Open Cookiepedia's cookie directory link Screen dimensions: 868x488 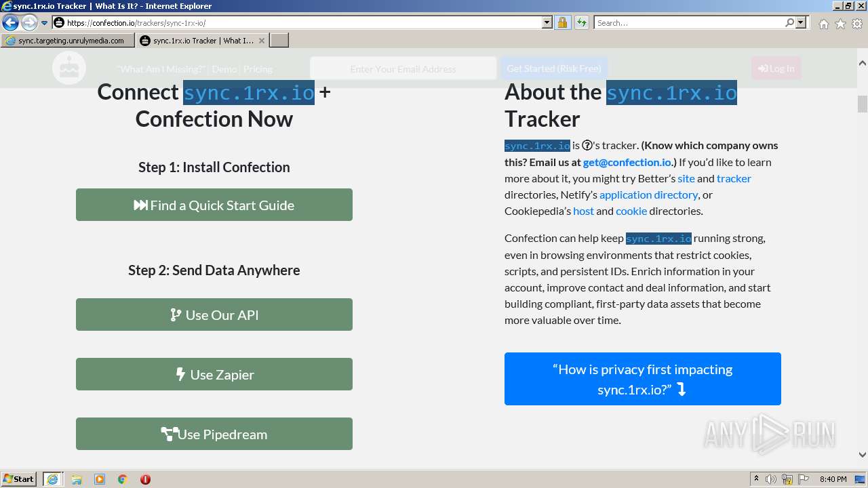click(631, 211)
